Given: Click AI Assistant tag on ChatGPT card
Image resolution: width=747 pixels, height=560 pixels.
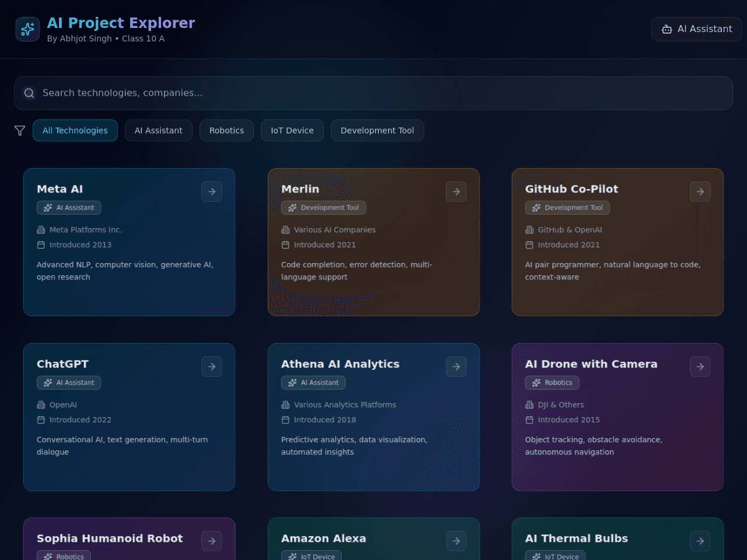Looking at the screenshot, I should [69, 383].
